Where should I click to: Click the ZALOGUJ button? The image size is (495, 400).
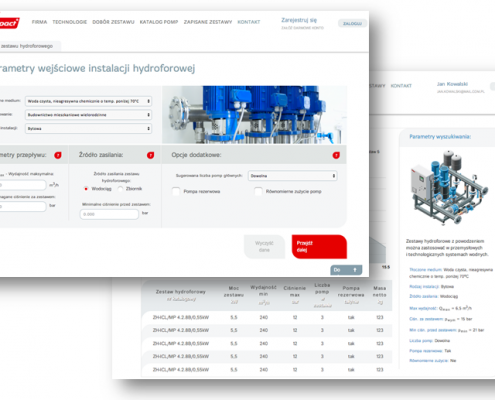[352, 23]
